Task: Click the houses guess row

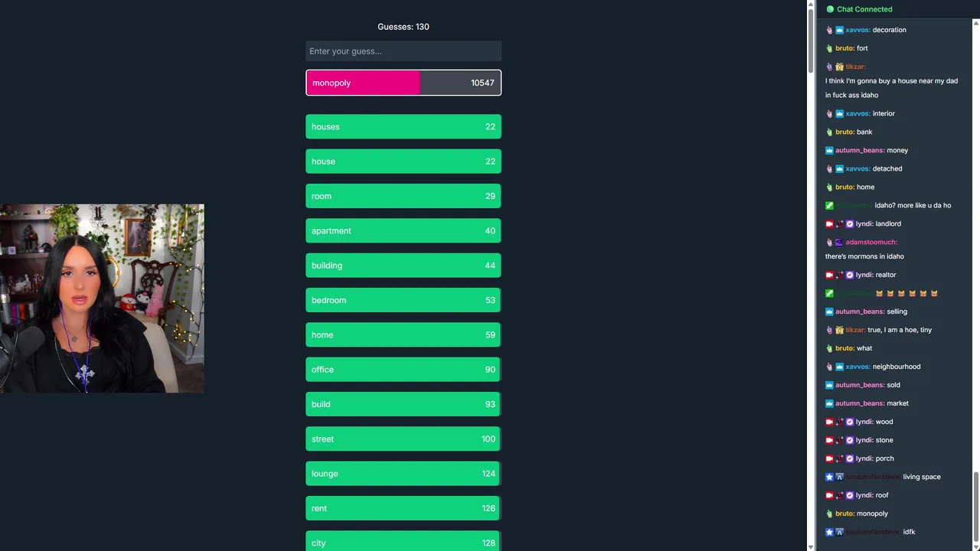Action: [403, 127]
